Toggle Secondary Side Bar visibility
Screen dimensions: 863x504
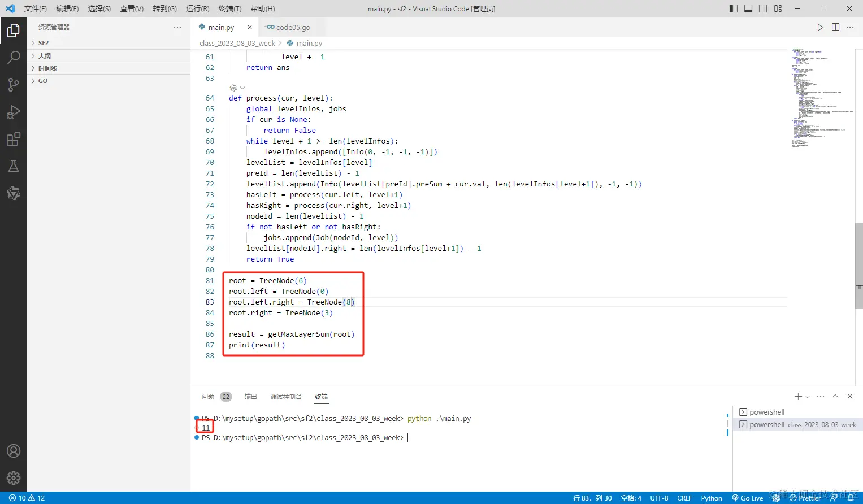[763, 8]
